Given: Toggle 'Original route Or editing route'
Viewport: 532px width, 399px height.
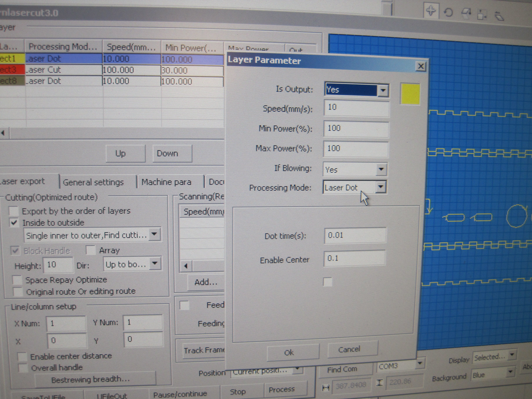Looking at the screenshot, I should point(18,292).
